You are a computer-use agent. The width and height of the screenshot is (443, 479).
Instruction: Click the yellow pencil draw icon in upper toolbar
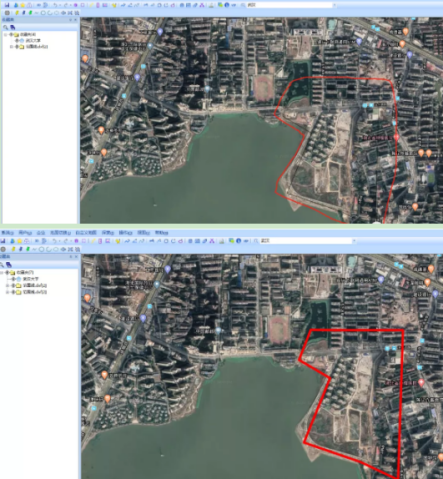pos(91,5)
